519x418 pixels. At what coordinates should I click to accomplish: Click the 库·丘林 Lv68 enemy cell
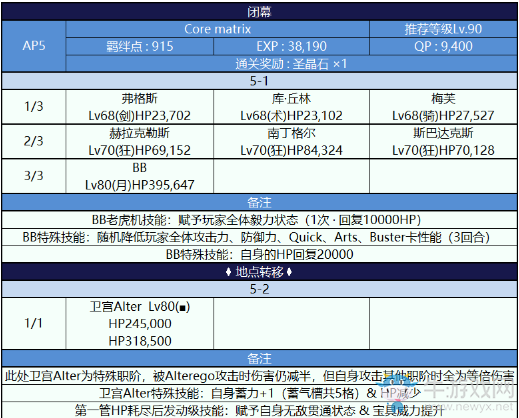tap(291, 107)
